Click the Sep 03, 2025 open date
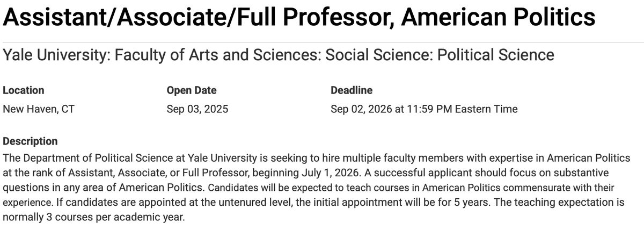The width and height of the screenshot is (644, 230). tap(197, 109)
